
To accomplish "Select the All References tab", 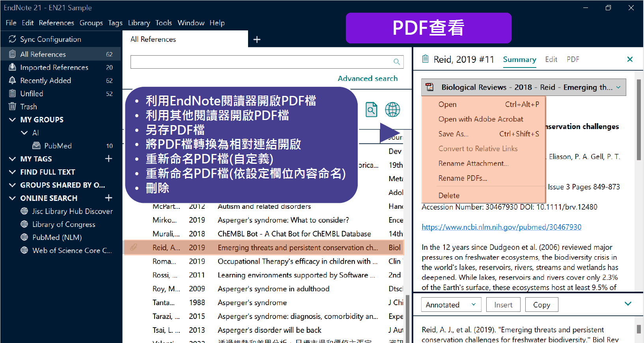I will (185, 39).
